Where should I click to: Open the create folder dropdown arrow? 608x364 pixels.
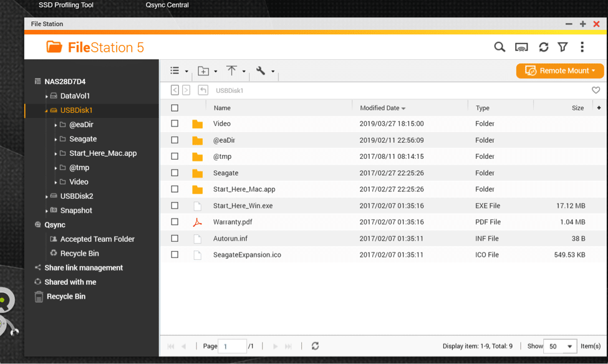tap(216, 71)
